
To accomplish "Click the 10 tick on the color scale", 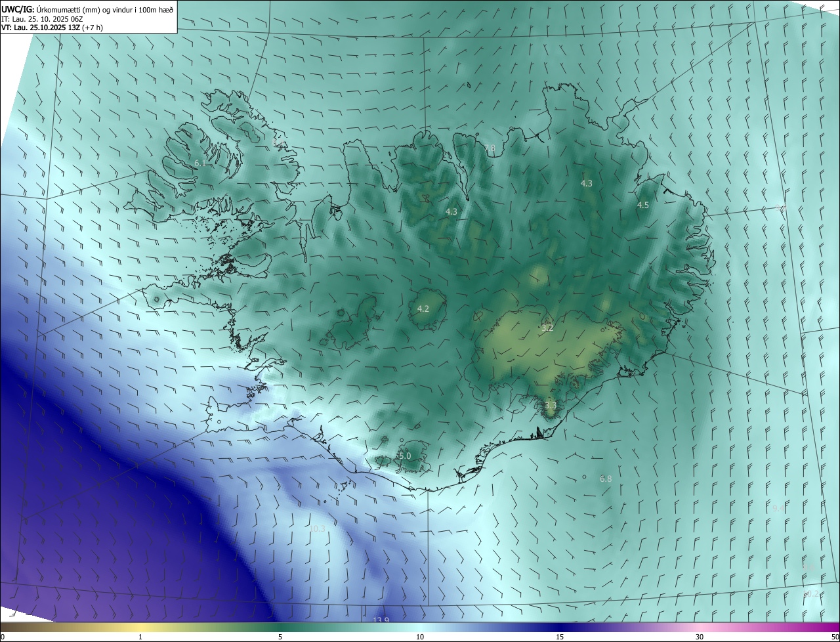I will (x=420, y=637).
